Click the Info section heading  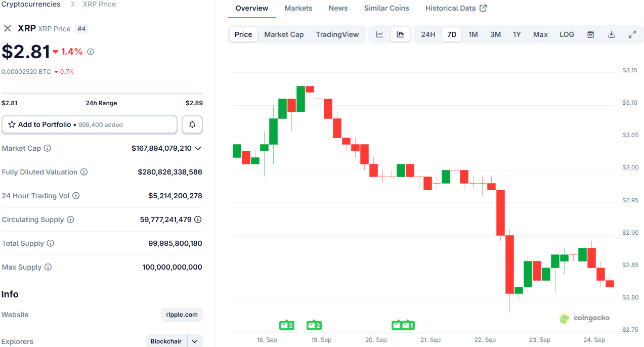click(x=10, y=294)
